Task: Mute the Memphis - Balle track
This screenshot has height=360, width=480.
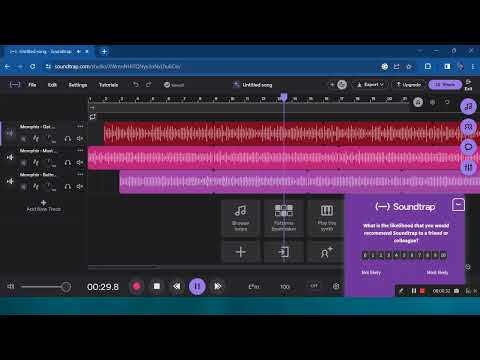Action: point(80,186)
